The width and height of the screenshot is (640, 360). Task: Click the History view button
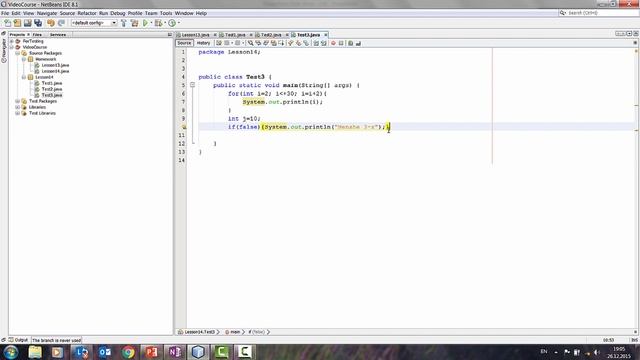[x=203, y=43]
